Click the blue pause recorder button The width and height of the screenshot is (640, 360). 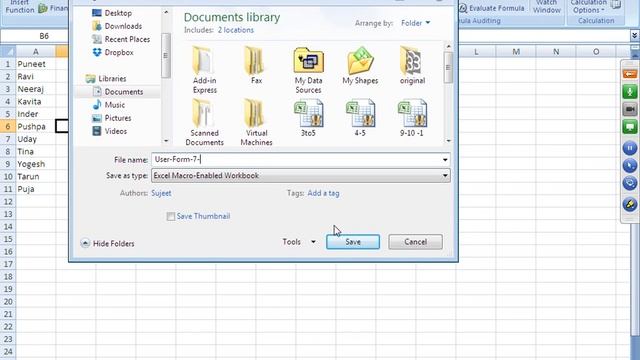click(630, 148)
